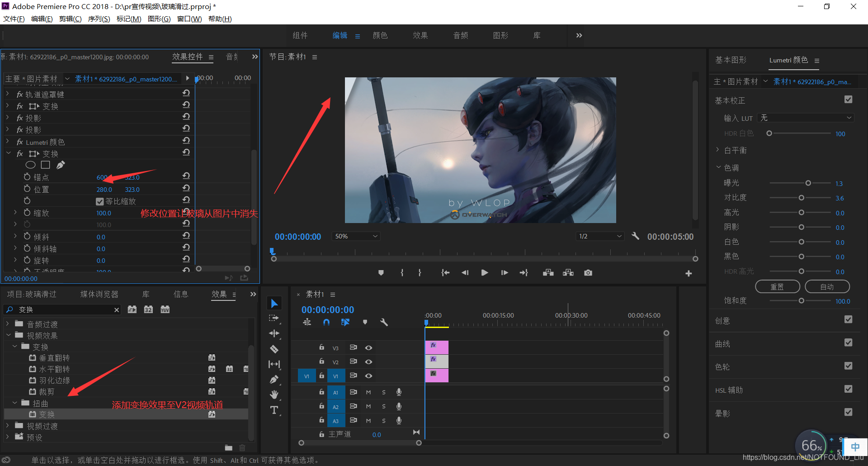Toggle 等比缩放 uniform scale checkbox
This screenshot has height=466, width=868.
point(100,201)
